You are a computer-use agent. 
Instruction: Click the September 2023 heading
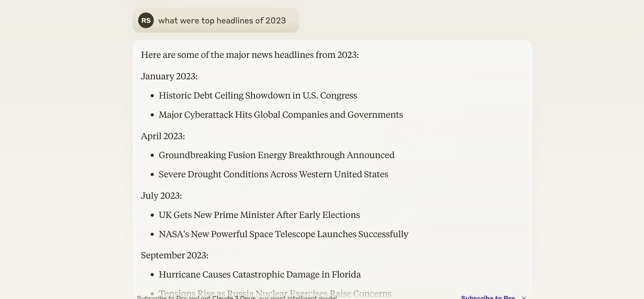click(174, 255)
